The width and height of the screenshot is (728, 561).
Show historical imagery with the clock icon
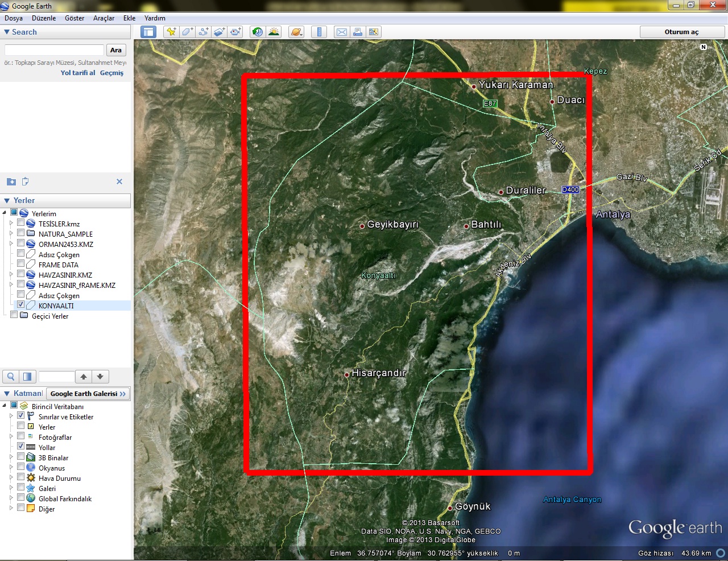coord(257,32)
